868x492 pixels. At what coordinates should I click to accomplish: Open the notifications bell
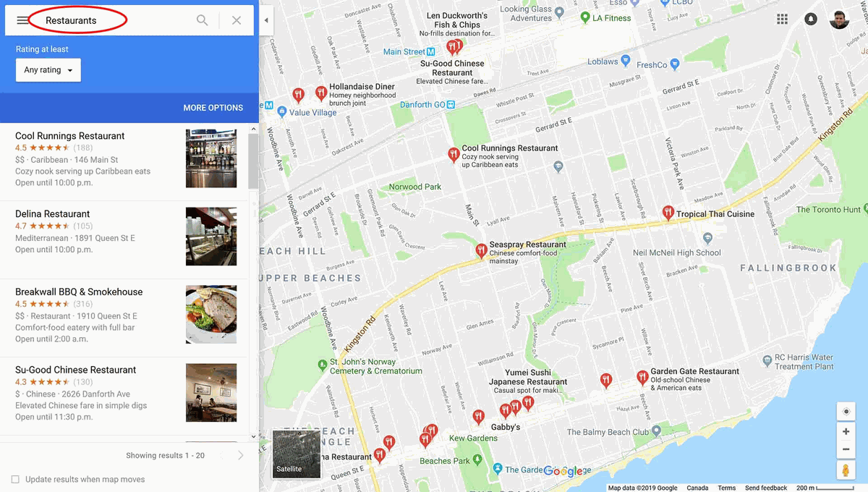(x=811, y=20)
